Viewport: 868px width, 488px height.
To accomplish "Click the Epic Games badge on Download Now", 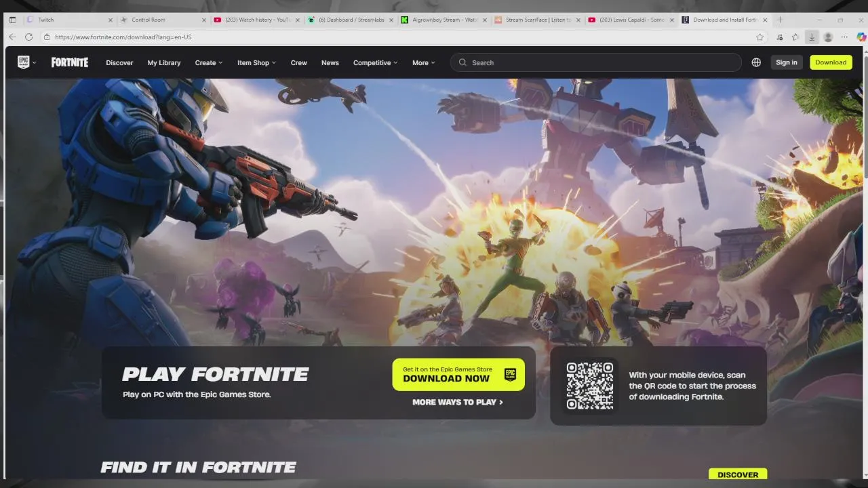I will pyautogui.click(x=510, y=374).
